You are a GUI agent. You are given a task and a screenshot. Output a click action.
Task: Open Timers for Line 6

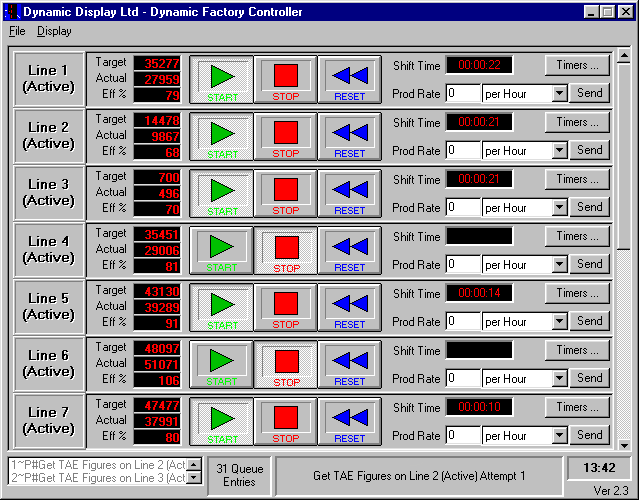click(577, 350)
